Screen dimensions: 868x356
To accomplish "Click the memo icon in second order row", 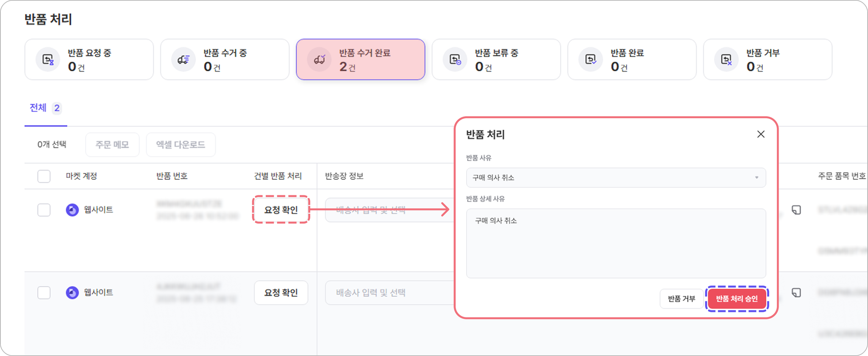I will [796, 292].
